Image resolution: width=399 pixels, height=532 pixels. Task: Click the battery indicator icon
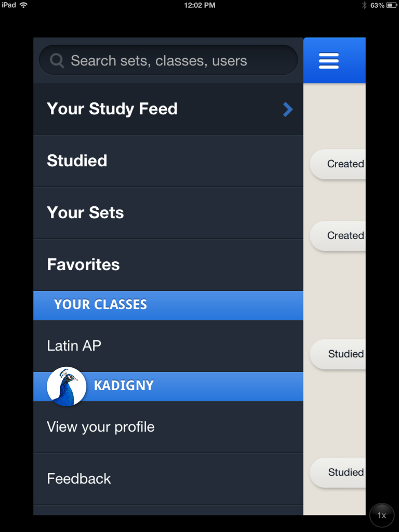(x=391, y=5)
